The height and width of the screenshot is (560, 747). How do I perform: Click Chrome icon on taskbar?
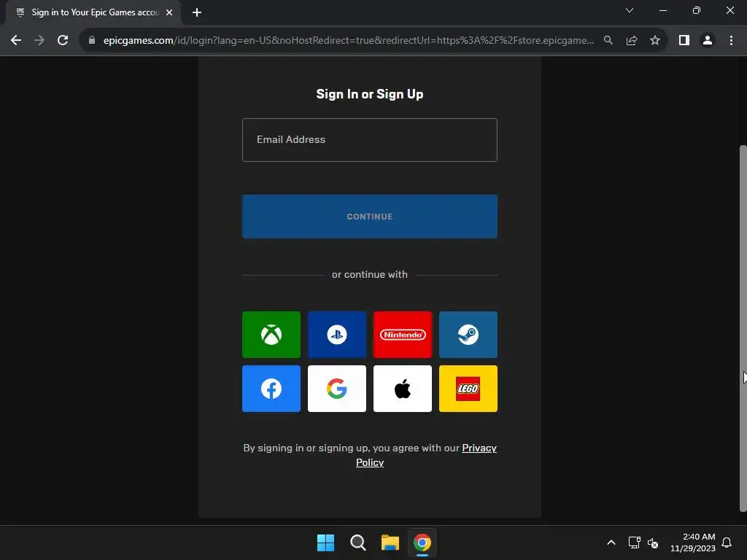point(422,542)
